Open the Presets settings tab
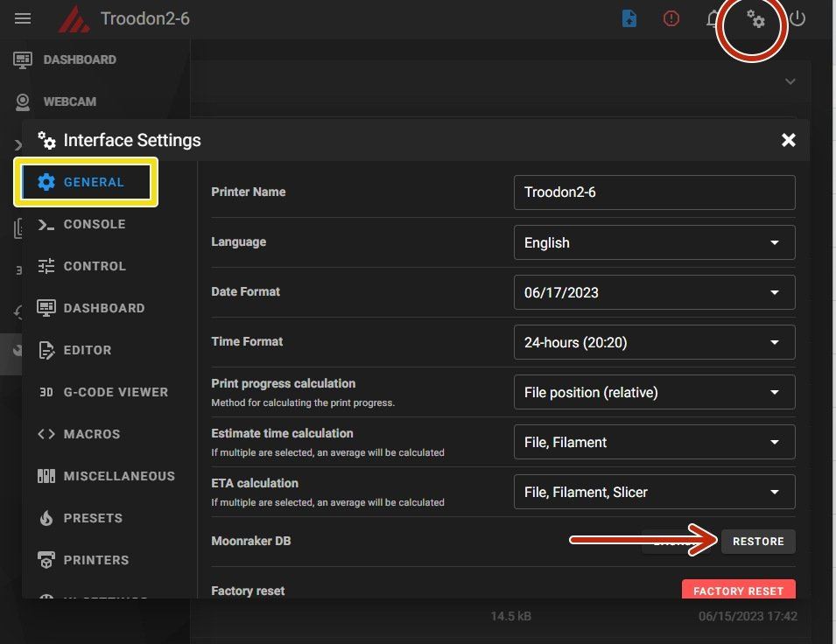 [109, 518]
